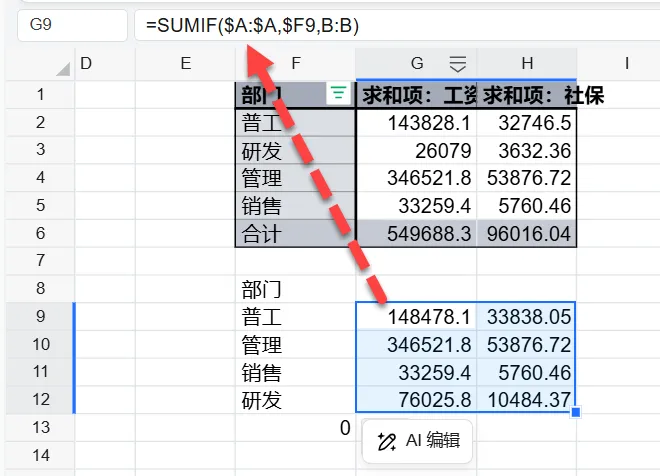Click the AI 编辑 button
Image resolution: width=660 pixels, height=476 pixels.
click(417, 441)
